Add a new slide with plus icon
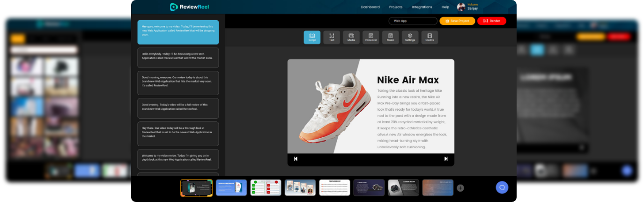644x202 pixels. click(x=460, y=188)
